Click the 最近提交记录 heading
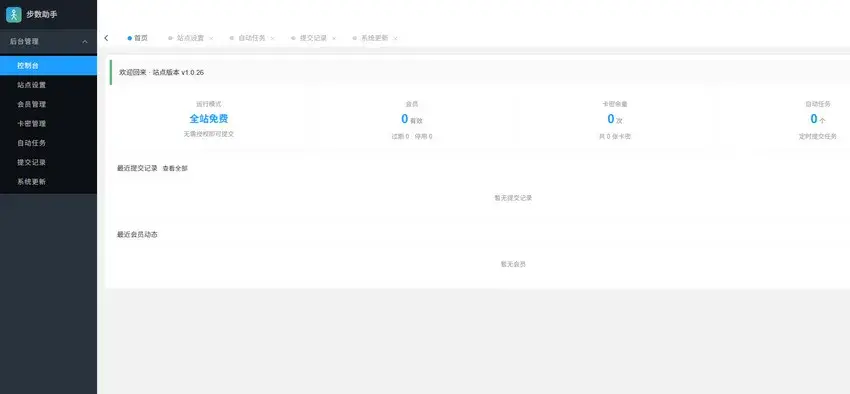850x394 pixels. [x=137, y=169]
